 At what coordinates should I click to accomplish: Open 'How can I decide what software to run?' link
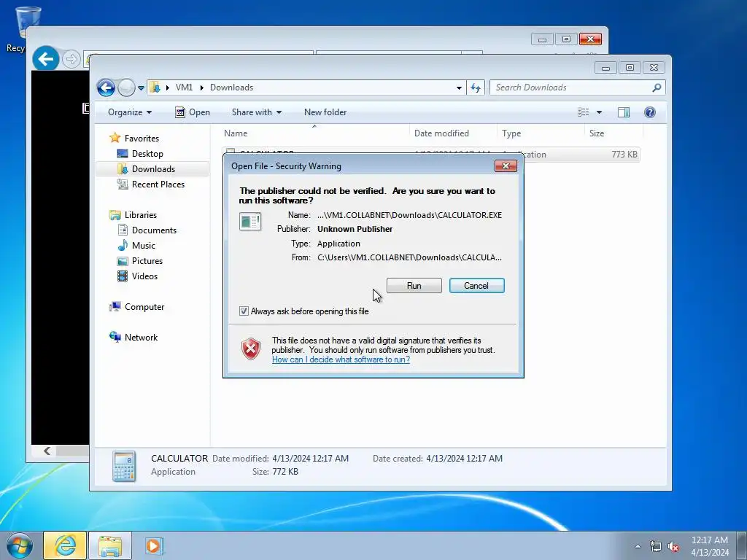341,359
